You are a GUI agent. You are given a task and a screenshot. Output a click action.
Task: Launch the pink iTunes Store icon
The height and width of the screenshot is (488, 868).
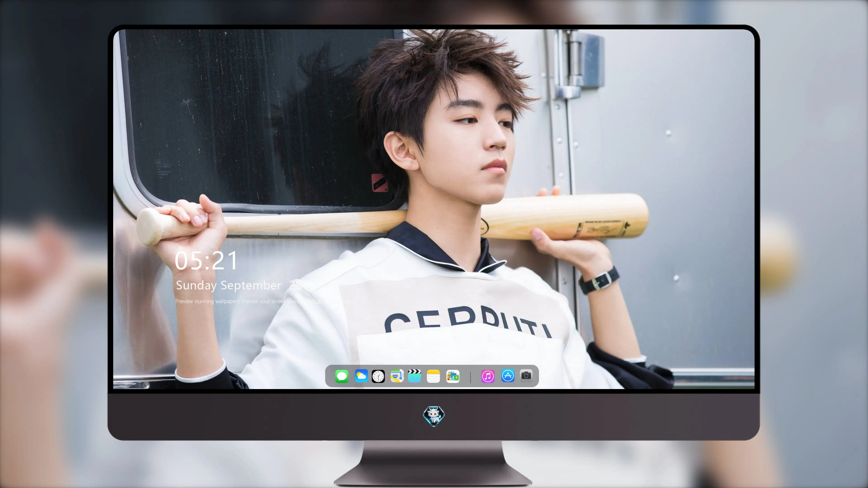pyautogui.click(x=488, y=376)
